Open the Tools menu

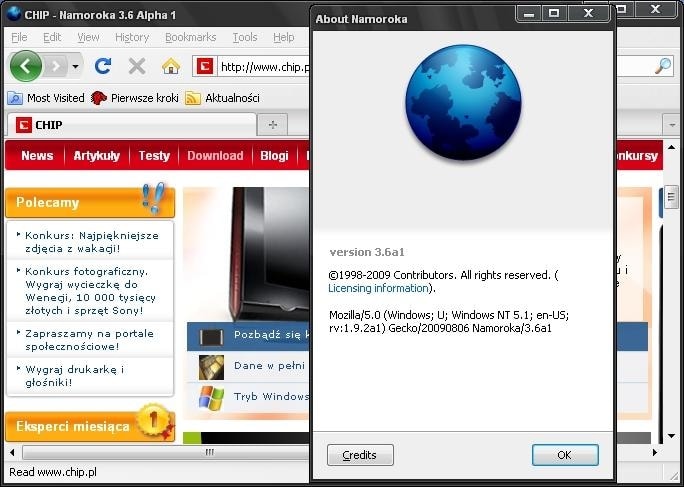[244, 37]
